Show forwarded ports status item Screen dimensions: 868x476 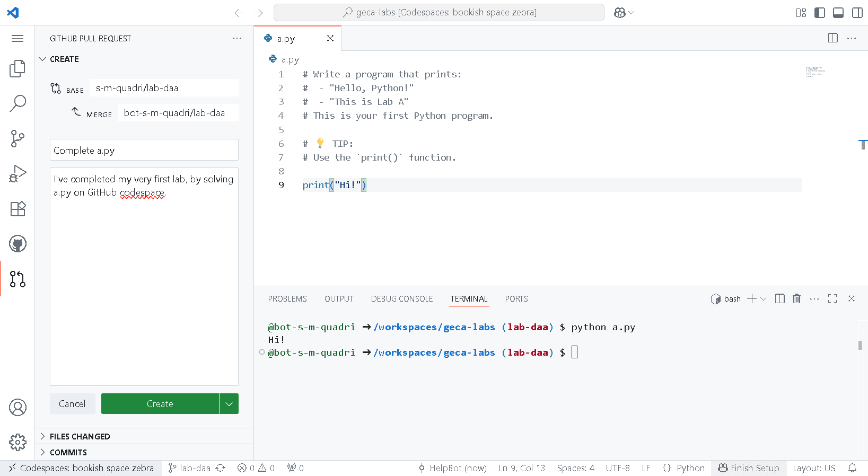click(x=295, y=468)
